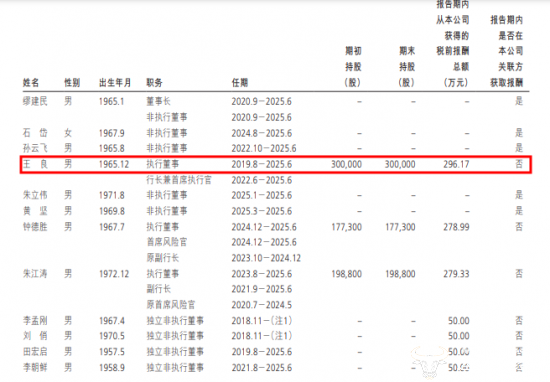Click 首席风险官 position for 钟德胜
Viewport: 550px width, 382px height.
click(167, 242)
